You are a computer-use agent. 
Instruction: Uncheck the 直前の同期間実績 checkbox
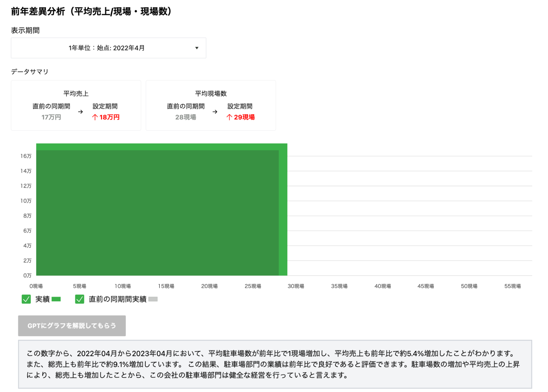tap(79, 299)
